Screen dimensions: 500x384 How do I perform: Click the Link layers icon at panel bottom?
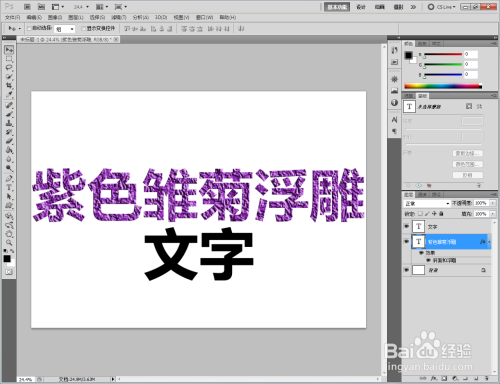423,378
